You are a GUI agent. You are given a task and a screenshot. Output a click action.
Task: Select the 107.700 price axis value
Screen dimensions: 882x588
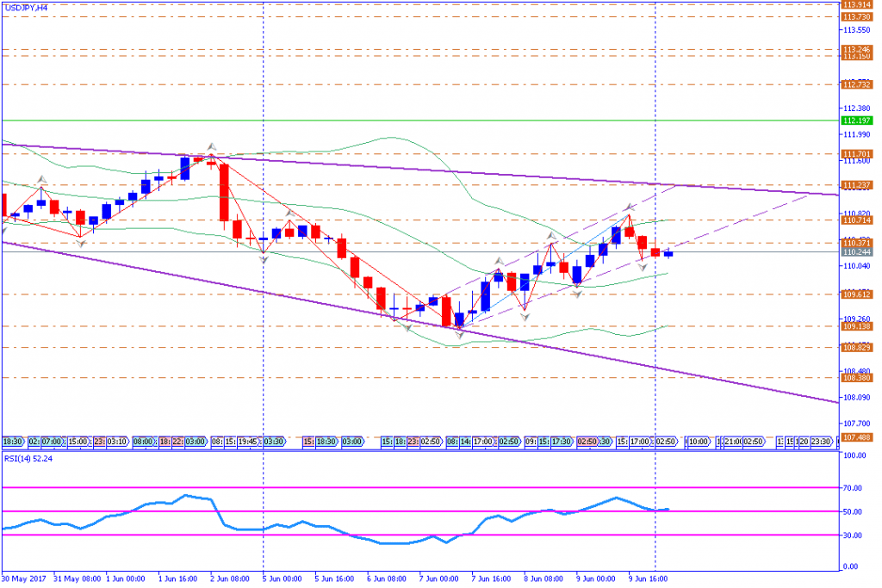click(x=857, y=424)
